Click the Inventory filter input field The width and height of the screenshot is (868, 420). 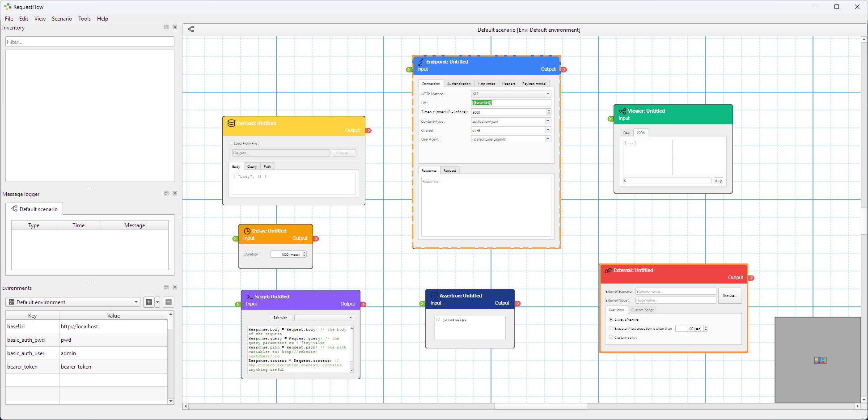(x=90, y=42)
